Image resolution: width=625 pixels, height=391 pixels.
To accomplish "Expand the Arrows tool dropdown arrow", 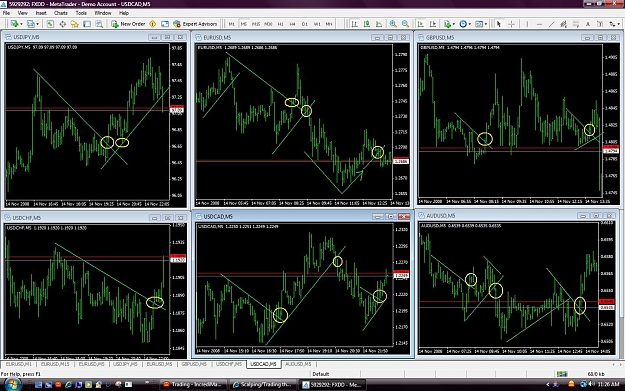I will [619, 24].
